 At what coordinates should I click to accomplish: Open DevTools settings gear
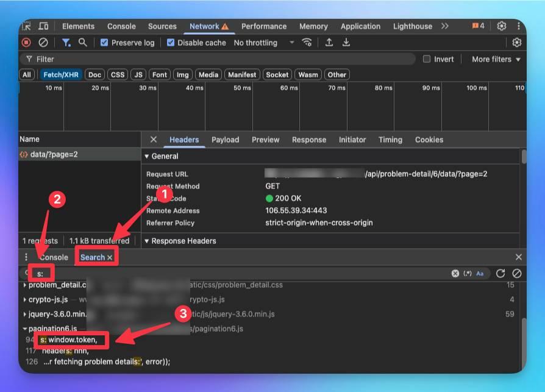[x=502, y=26]
